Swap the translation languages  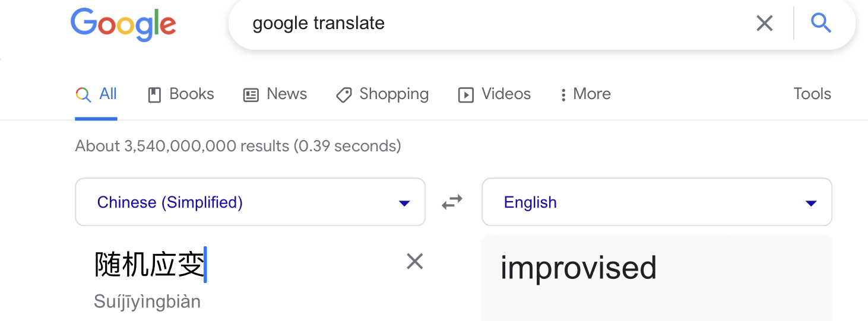(452, 202)
